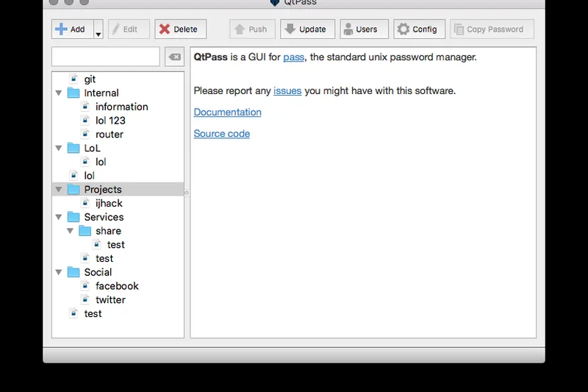Select the facebook password entry
The height and width of the screenshot is (392, 588).
click(116, 286)
